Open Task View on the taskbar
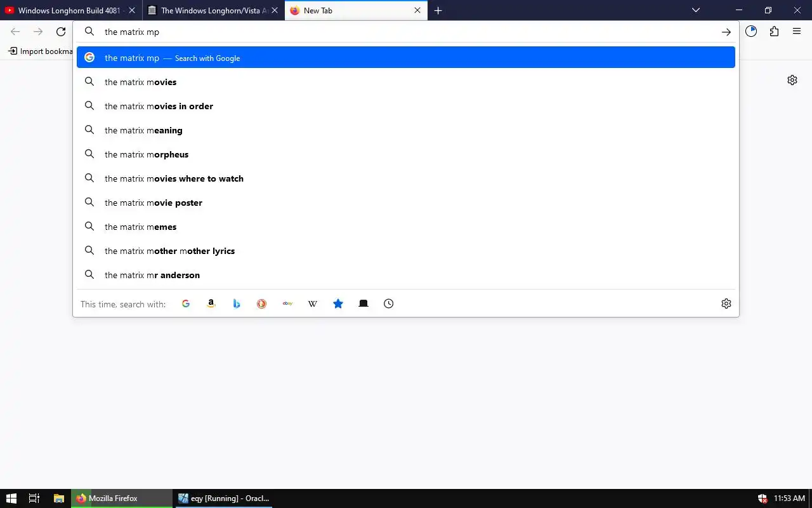The image size is (812, 508). 34,498
